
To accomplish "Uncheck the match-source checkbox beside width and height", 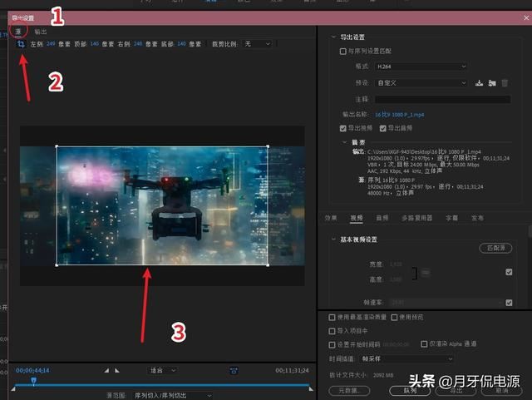I will coord(509,272).
